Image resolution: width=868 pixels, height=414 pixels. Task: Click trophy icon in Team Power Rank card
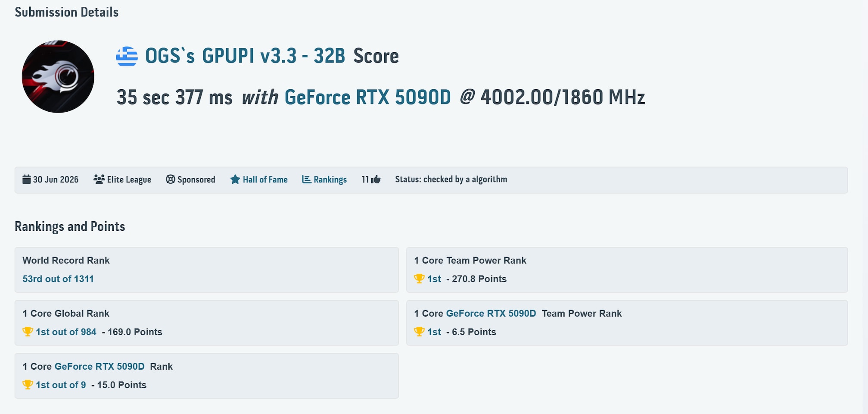pos(419,279)
